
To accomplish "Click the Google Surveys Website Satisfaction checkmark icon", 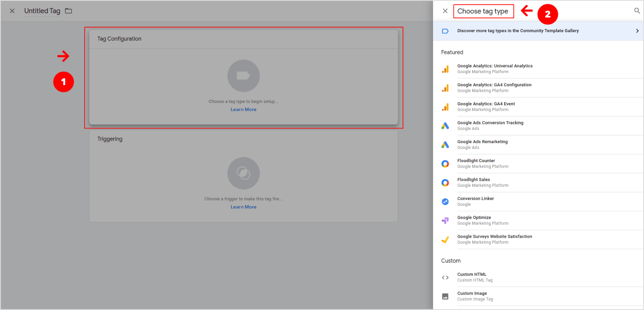I will [445, 240].
